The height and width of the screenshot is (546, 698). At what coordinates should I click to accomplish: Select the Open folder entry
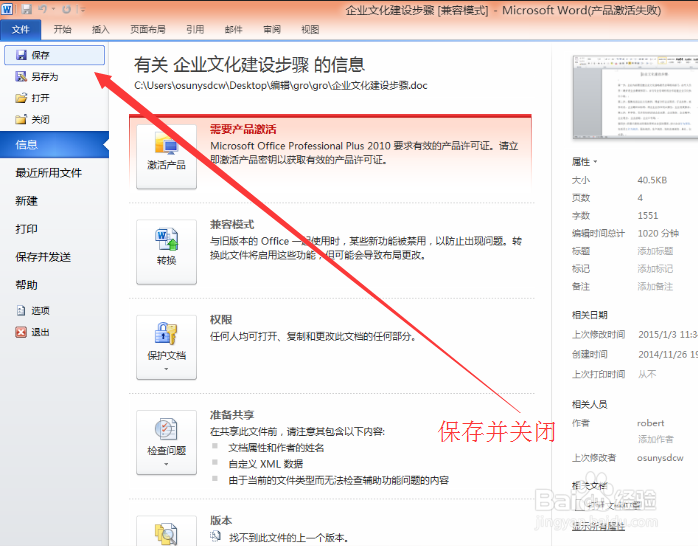(32, 98)
